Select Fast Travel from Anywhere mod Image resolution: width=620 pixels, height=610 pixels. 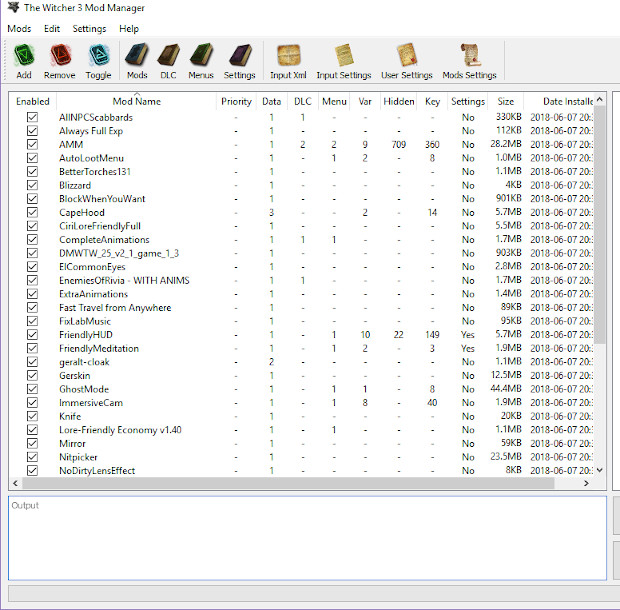point(115,308)
